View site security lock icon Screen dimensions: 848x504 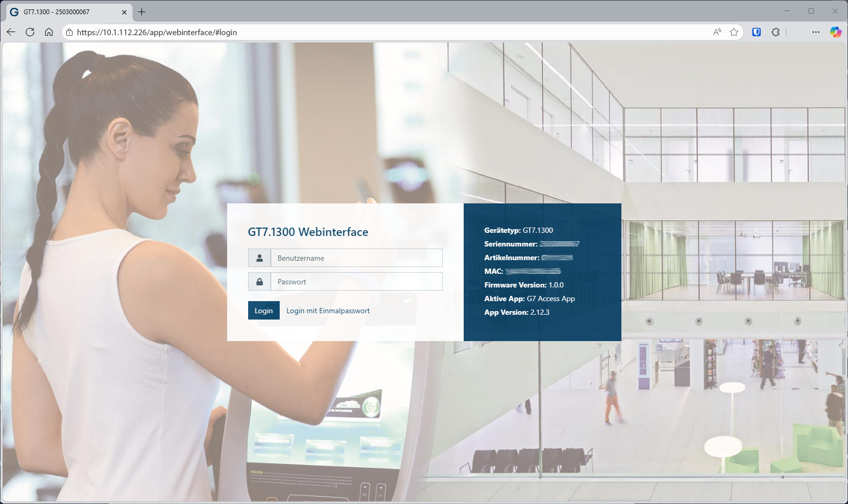click(x=69, y=32)
